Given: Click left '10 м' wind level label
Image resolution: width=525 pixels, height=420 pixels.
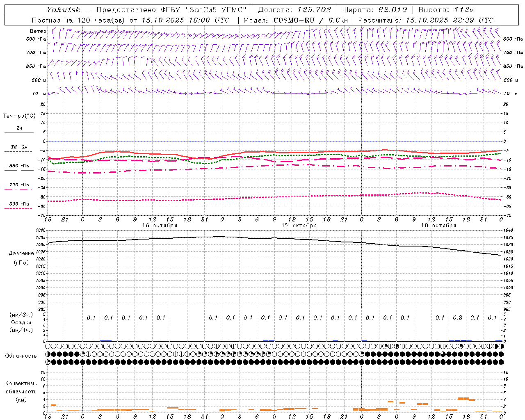Looking at the screenshot, I should coord(39,94).
